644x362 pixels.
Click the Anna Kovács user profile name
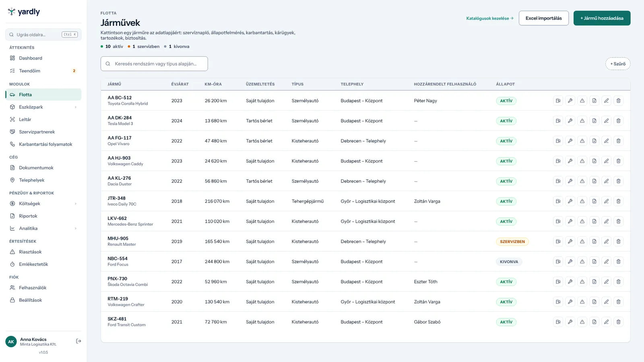(x=33, y=339)
